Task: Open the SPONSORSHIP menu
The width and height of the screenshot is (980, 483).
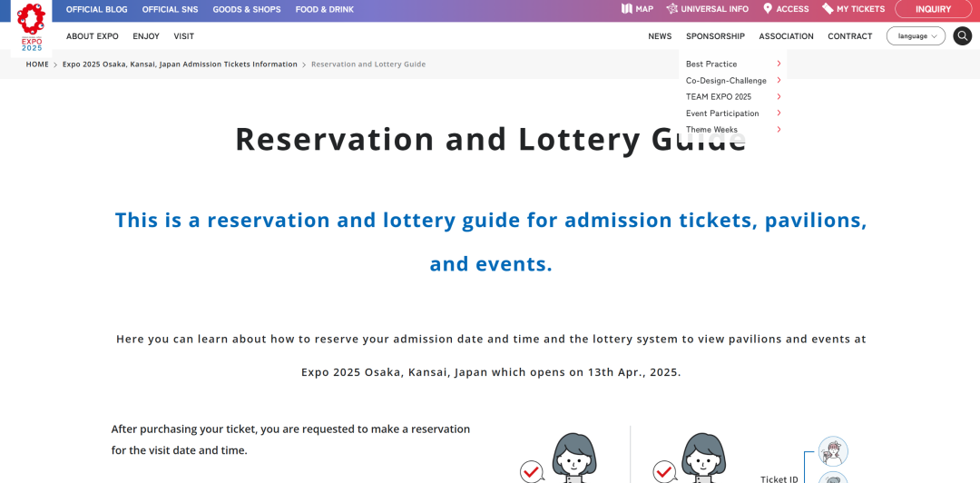Action: click(x=716, y=36)
